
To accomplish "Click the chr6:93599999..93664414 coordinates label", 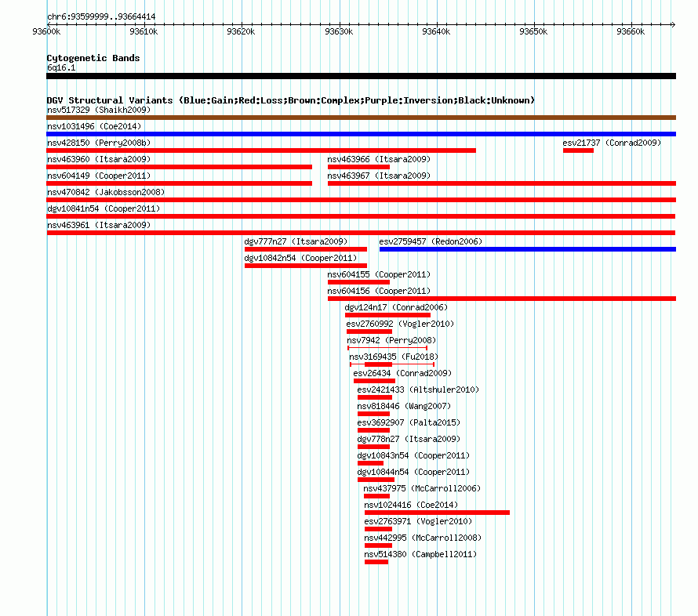I will [x=101, y=16].
